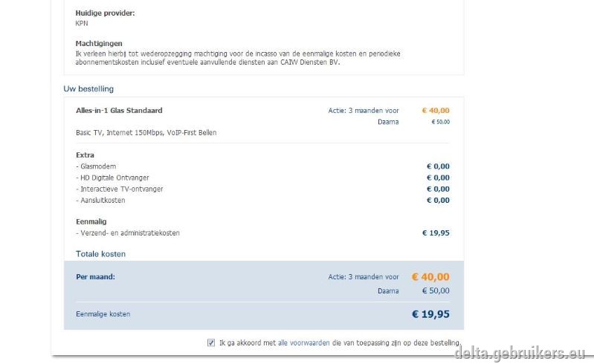Open the alle voorwaarden link
Image resolution: width=594 pixels, height=364 pixels.
pyautogui.click(x=304, y=342)
